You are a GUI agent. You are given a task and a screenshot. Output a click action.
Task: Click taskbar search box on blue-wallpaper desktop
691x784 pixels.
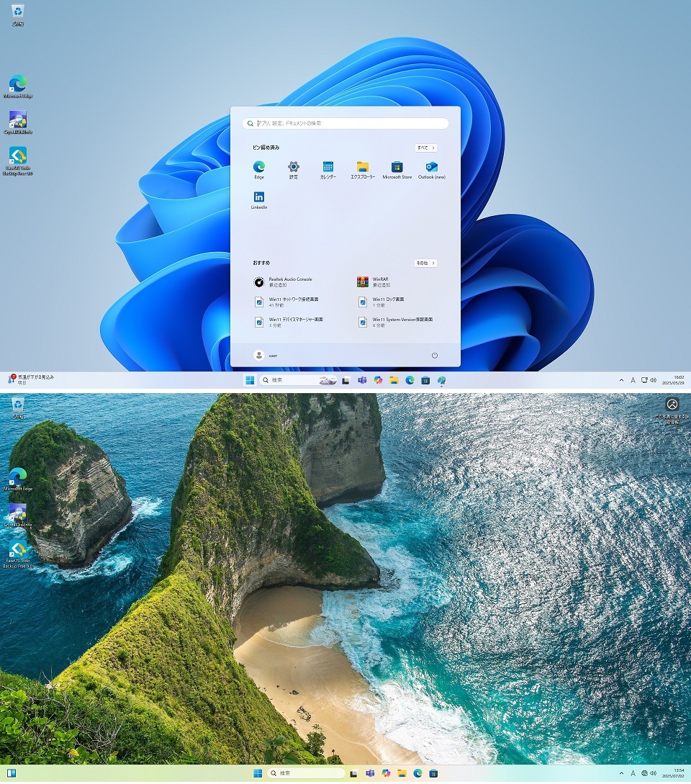coord(298,381)
